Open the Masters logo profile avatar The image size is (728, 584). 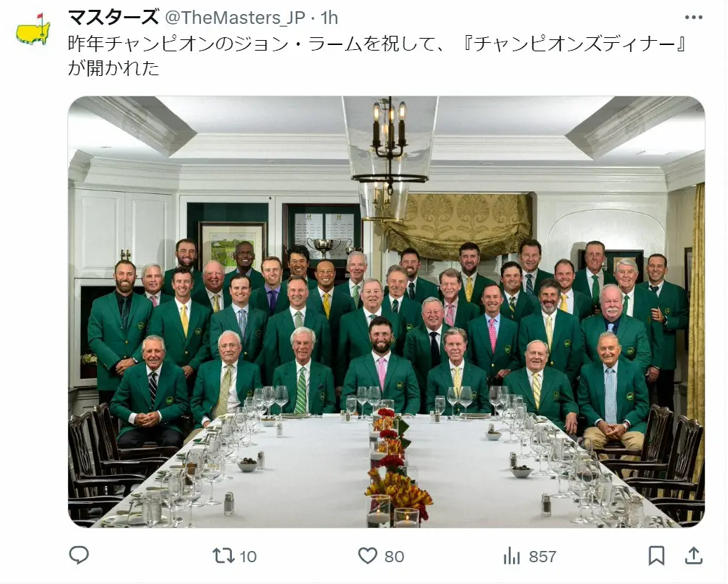33,30
